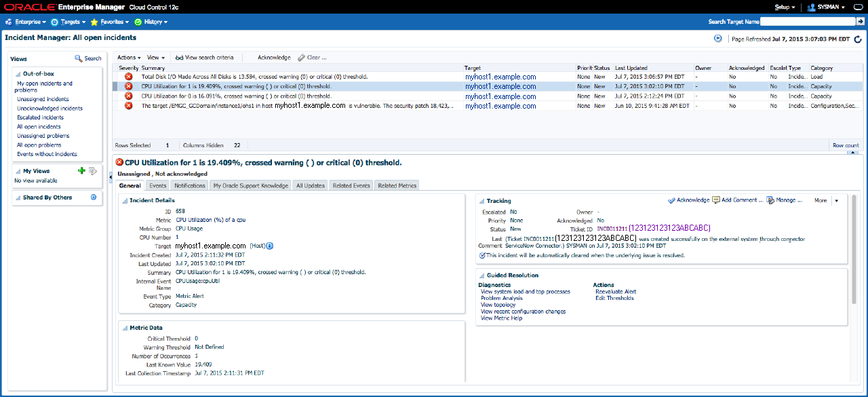Click the target search go arrow button
Screen dimensions: 868x397
(x=860, y=22)
